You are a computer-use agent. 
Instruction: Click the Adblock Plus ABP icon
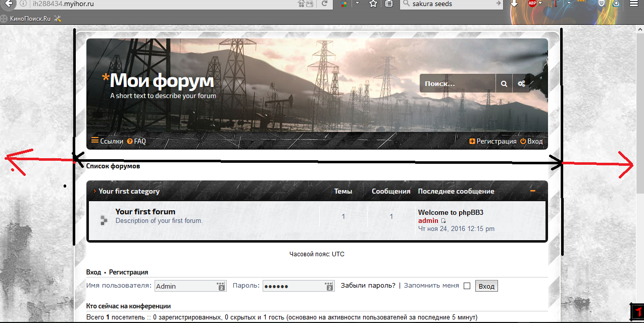(532, 4)
